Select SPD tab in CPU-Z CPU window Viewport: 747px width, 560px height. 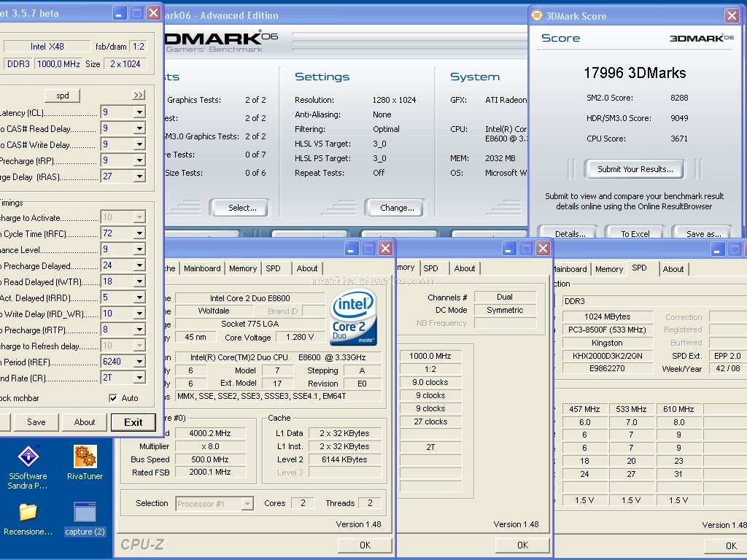pyautogui.click(x=273, y=268)
